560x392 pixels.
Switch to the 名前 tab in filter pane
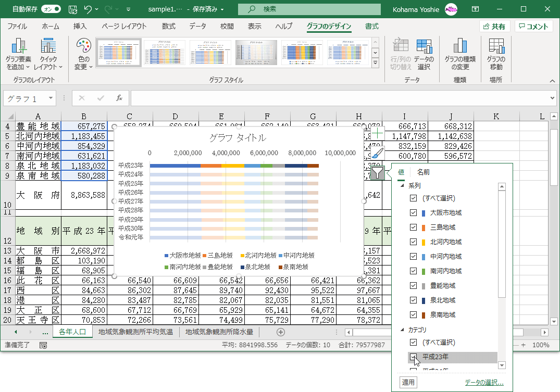423,172
